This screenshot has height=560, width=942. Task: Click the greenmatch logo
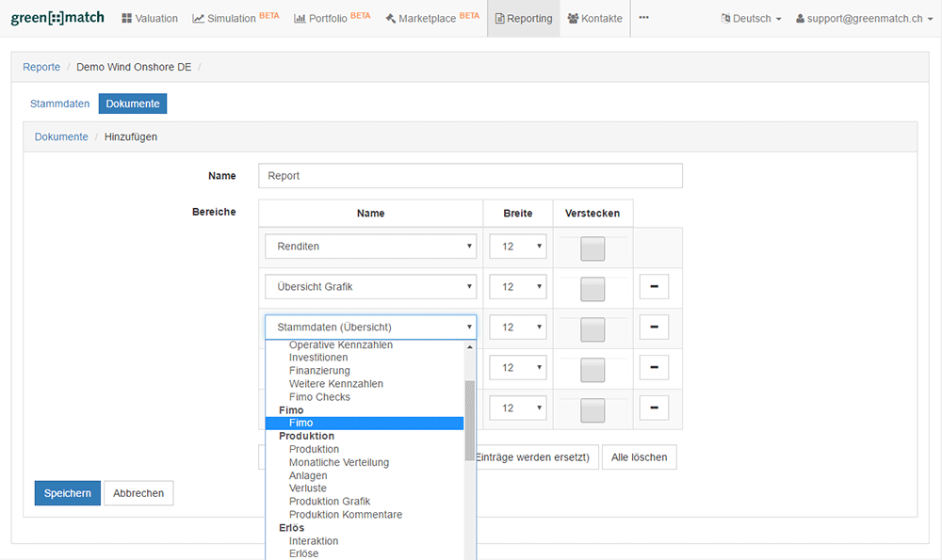pyautogui.click(x=57, y=18)
